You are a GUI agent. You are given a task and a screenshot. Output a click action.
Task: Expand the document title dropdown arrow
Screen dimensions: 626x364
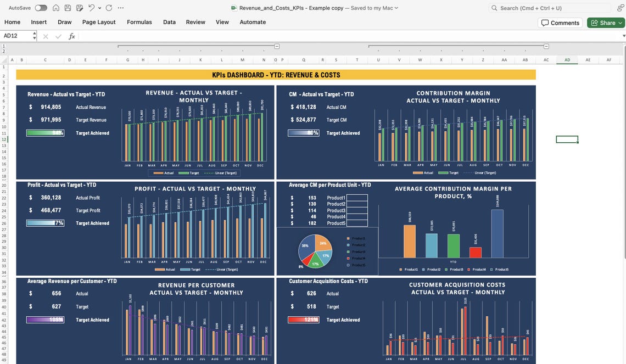tap(396, 8)
